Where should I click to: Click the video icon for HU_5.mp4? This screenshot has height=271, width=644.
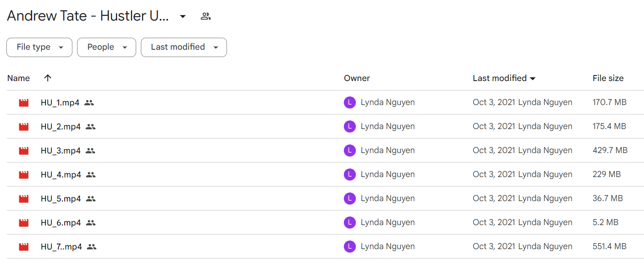24,199
